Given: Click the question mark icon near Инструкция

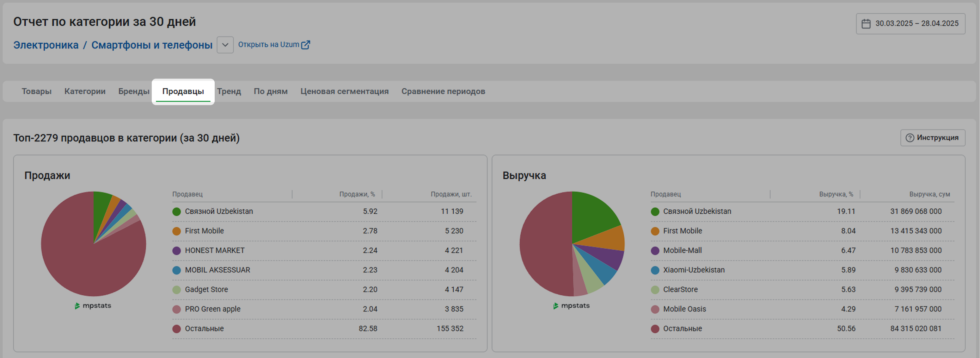Looking at the screenshot, I should (909, 138).
